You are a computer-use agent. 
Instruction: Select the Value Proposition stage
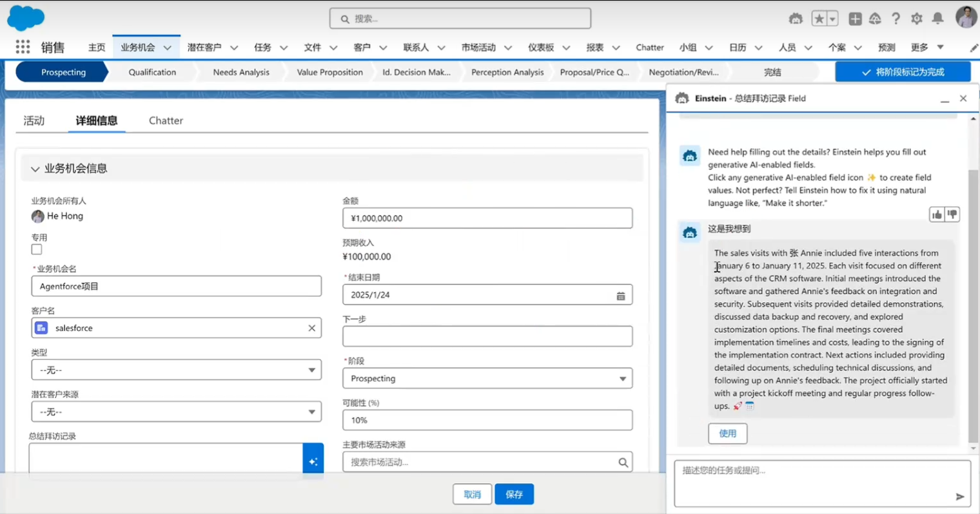330,72
